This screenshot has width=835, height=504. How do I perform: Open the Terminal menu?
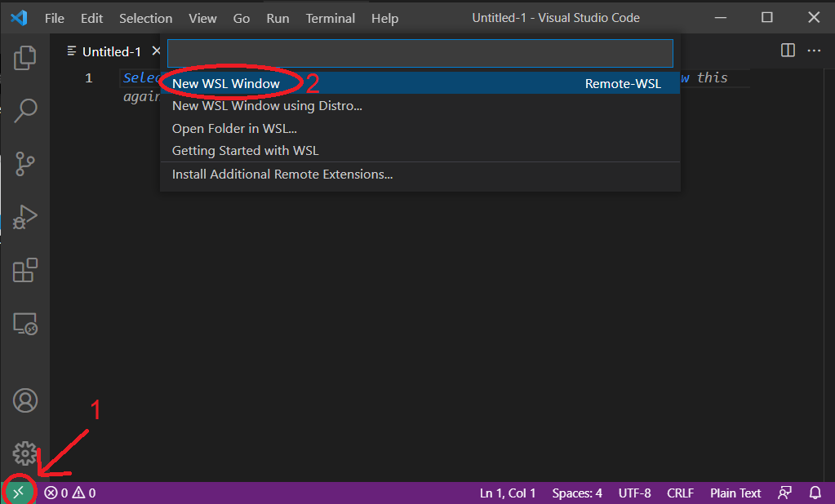pos(330,17)
